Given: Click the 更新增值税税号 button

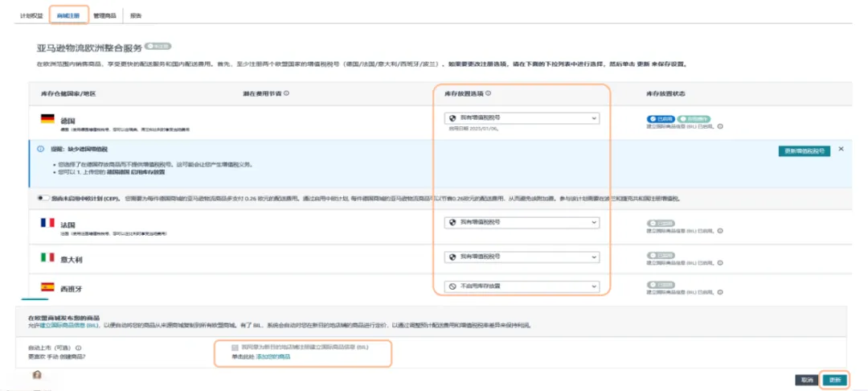Looking at the screenshot, I should tap(805, 151).
